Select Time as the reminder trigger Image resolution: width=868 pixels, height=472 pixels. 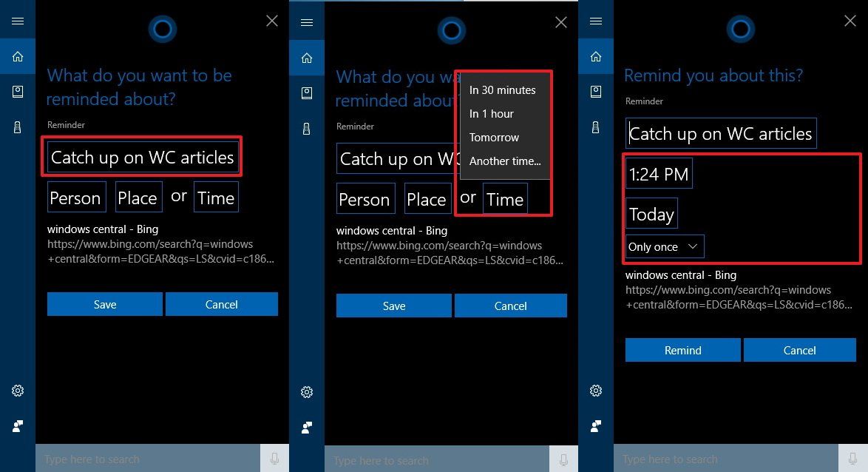coord(215,197)
